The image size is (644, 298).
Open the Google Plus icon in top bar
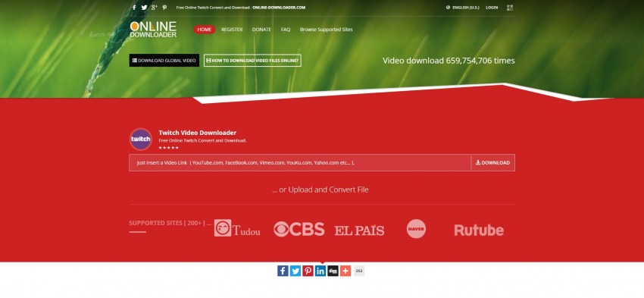[155, 8]
